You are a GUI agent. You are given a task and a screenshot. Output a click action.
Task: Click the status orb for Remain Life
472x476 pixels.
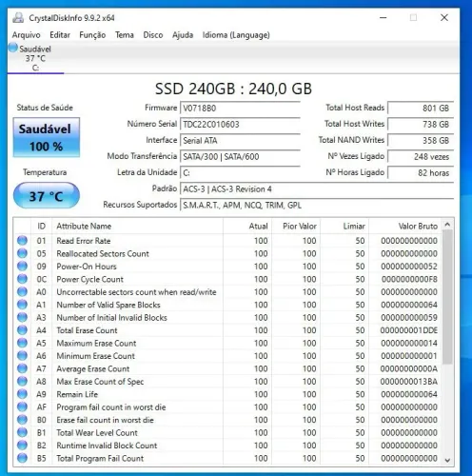[x=22, y=394]
